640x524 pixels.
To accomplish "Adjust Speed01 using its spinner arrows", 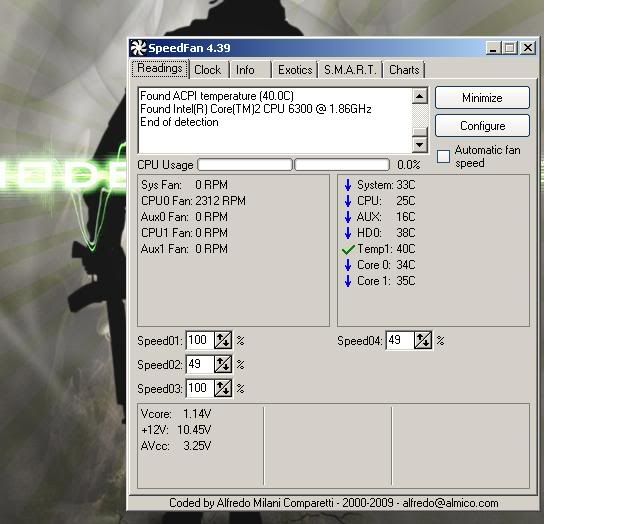I will 223,340.
